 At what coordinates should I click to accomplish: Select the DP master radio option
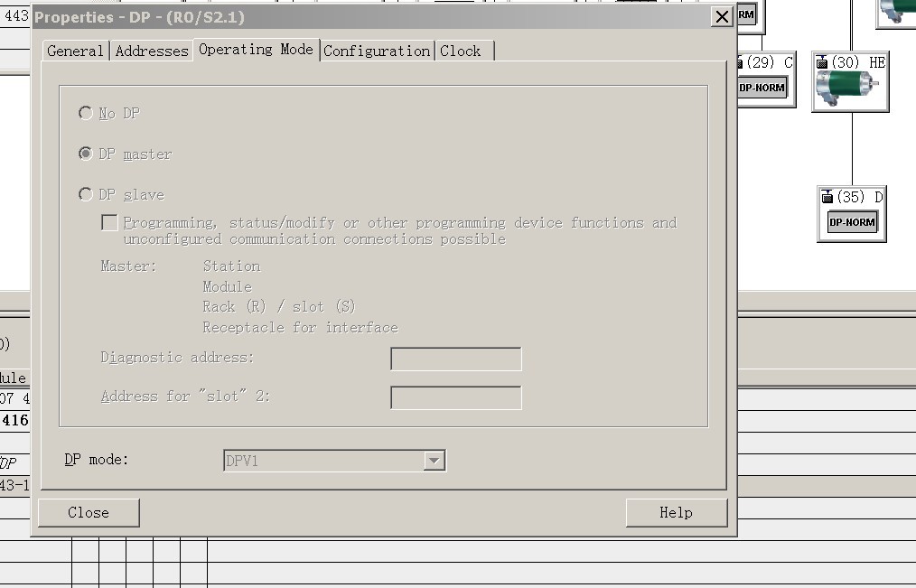[86, 154]
